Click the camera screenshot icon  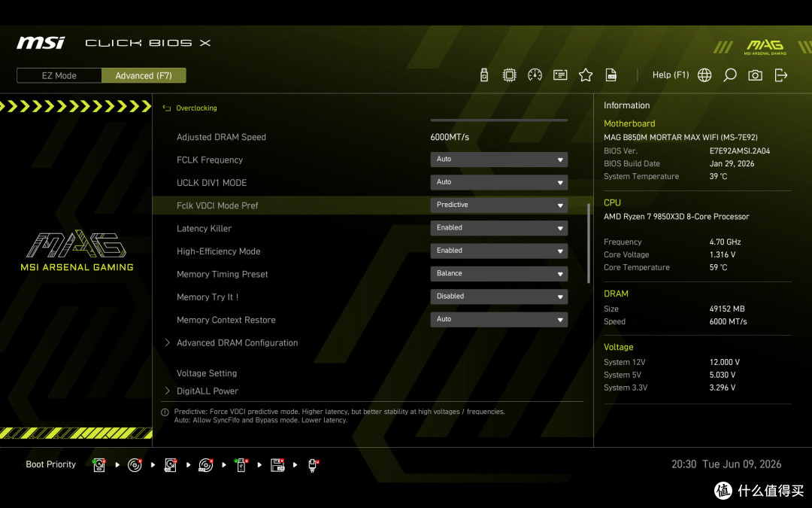coord(755,75)
